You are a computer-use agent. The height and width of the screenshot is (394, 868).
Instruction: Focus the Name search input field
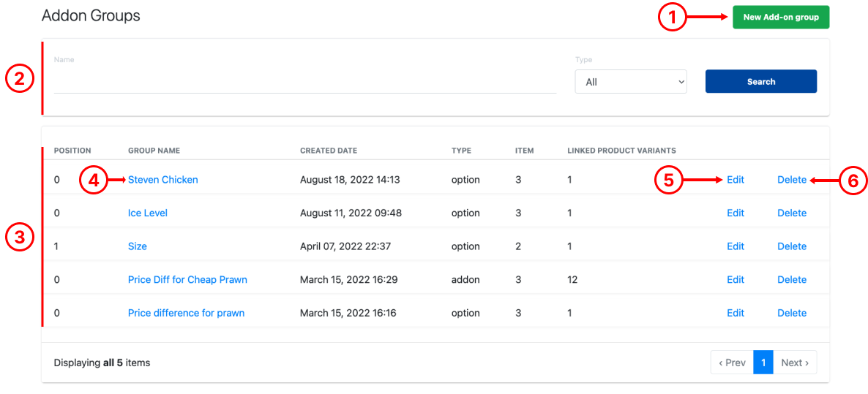point(304,82)
